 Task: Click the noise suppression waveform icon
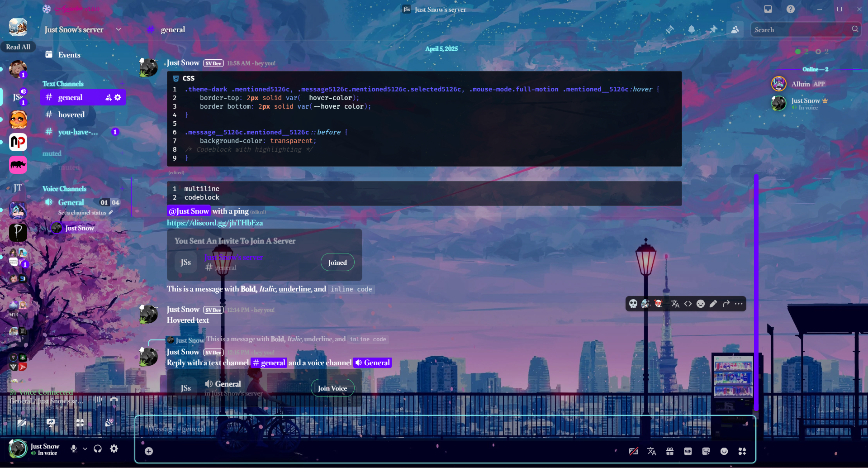(97, 400)
